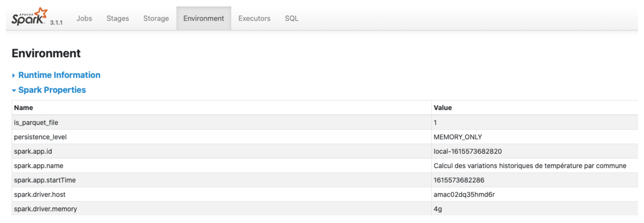Image resolution: width=644 pixels, height=223 pixels.
Task: Click the Name column header
Action: 24,108
